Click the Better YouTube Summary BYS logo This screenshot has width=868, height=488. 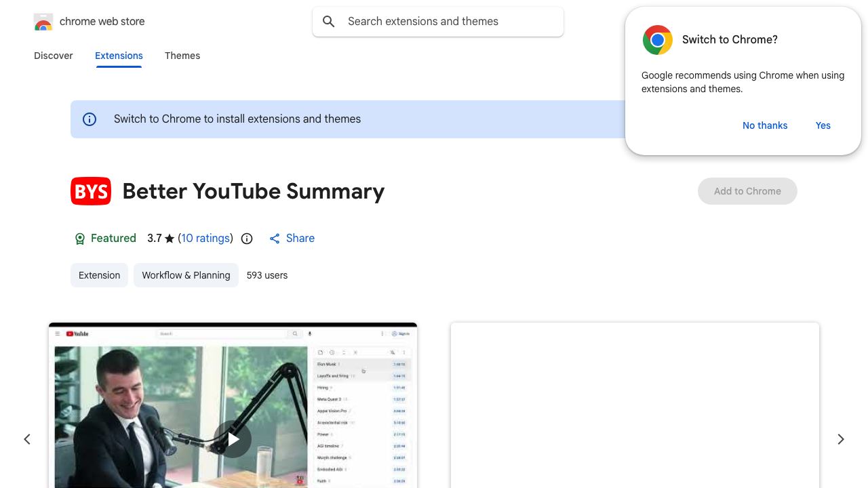click(91, 191)
